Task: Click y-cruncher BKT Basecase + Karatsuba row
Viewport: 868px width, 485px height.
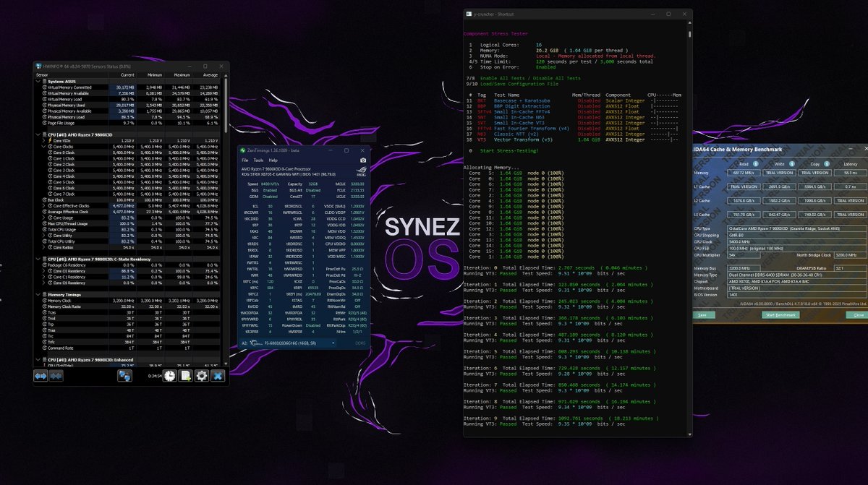Action: pyautogui.click(x=573, y=100)
